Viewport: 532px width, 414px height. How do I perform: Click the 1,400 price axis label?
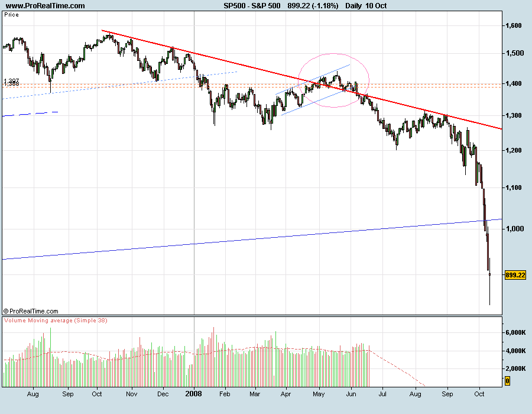(513, 83)
